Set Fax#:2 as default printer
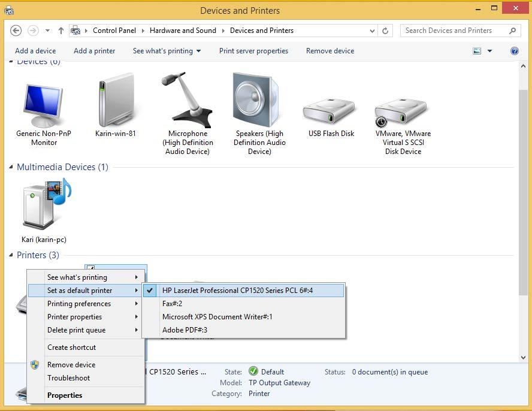 (x=243, y=304)
